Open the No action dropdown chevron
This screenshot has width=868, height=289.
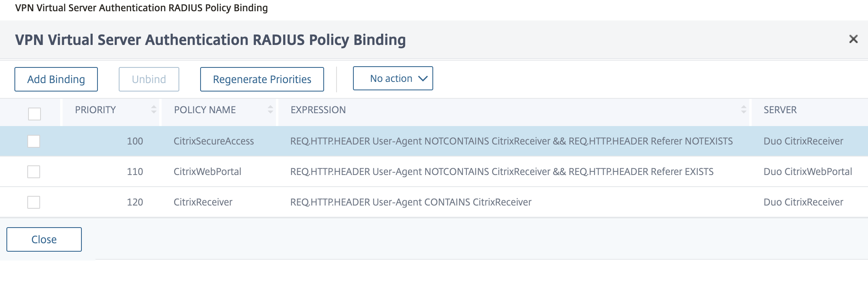tap(422, 79)
